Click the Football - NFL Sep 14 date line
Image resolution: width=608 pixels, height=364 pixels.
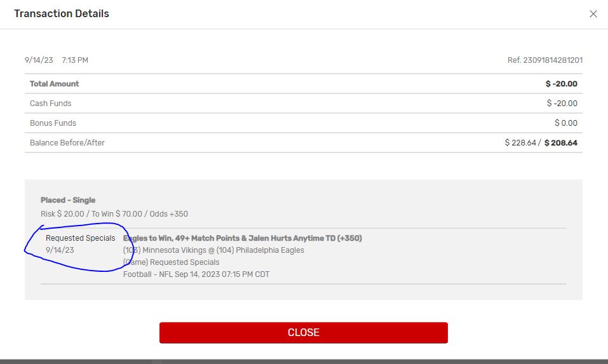[x=196, y=274]
